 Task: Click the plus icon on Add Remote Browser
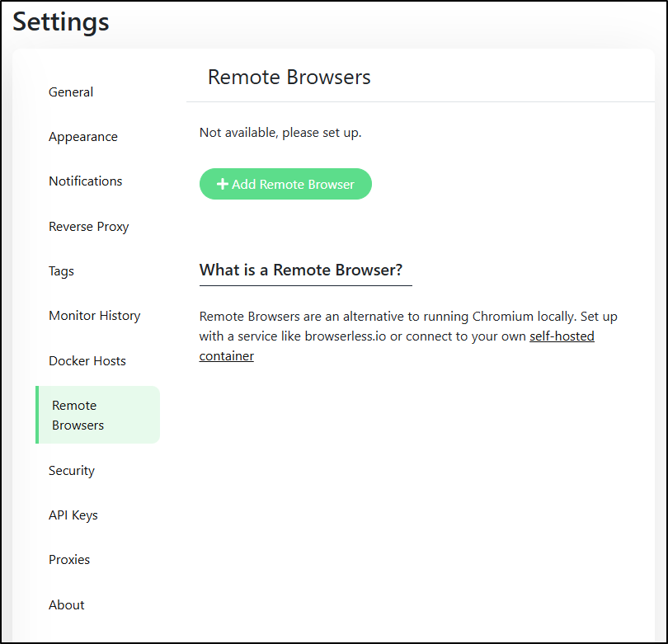(223, 184)
